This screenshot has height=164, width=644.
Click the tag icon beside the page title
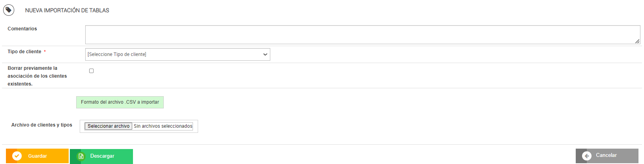pyautogui.click(x=9, y=10)
